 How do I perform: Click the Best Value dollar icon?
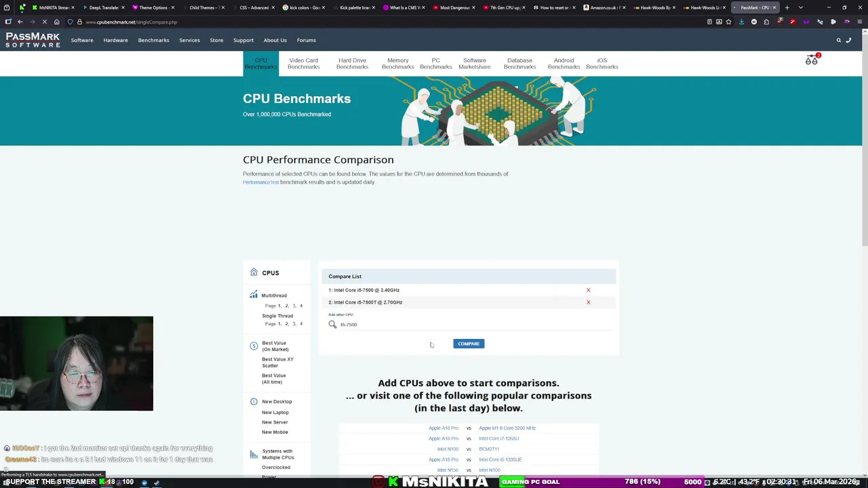click(x=254, y=346)
